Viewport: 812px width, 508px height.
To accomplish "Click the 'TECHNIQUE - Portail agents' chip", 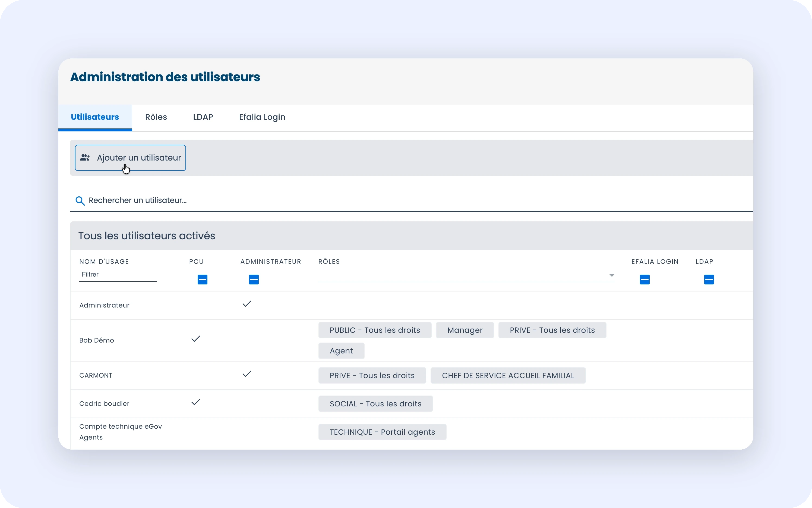I will tap(382, 432).
